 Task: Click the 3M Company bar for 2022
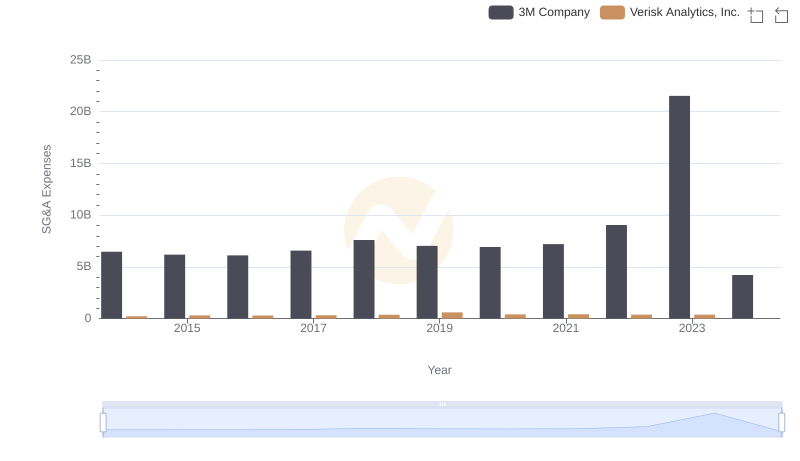click(x=616, y=272)
